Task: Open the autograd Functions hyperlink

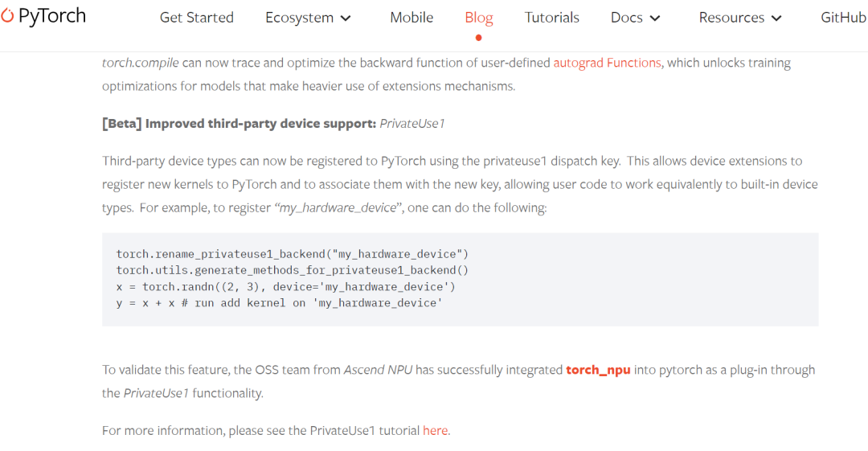Action: click(607, 63)
